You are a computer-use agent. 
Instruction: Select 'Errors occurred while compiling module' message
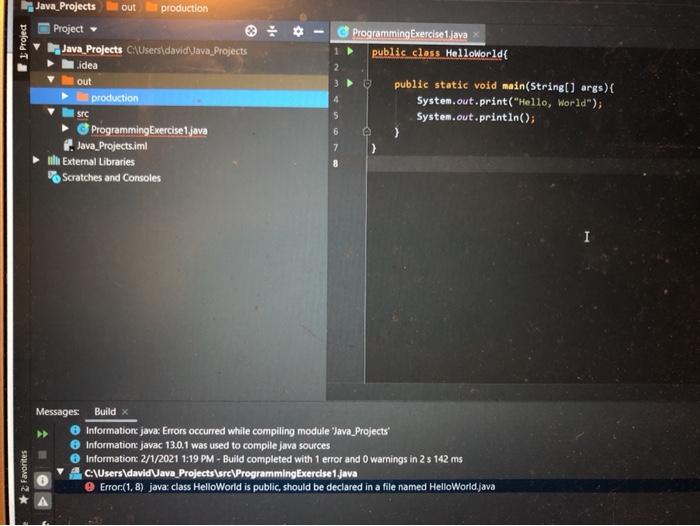238,431
